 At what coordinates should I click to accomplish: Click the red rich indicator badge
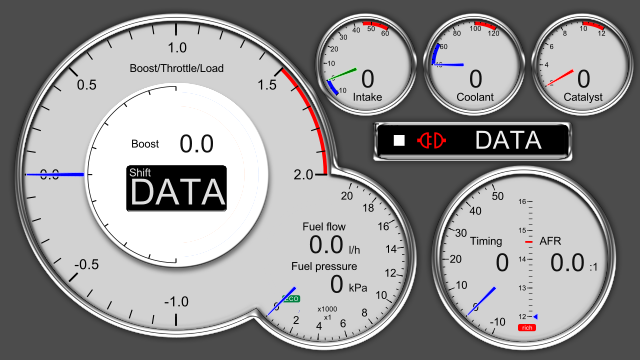527,328
